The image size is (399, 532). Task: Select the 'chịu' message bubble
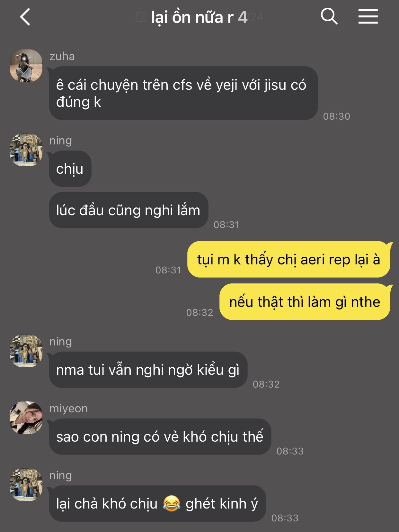[x=70, y=169]
